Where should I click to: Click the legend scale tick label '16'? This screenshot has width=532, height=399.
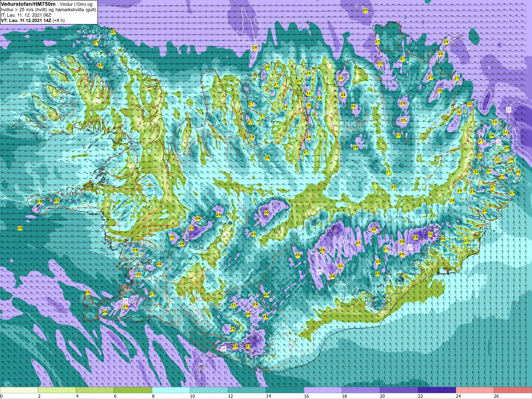(x=306, y=396)
